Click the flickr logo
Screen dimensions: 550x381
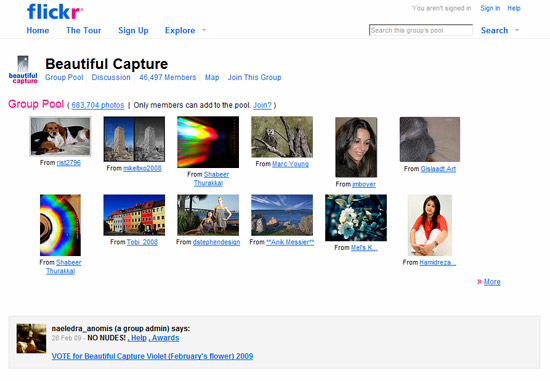tap(55, 12)
